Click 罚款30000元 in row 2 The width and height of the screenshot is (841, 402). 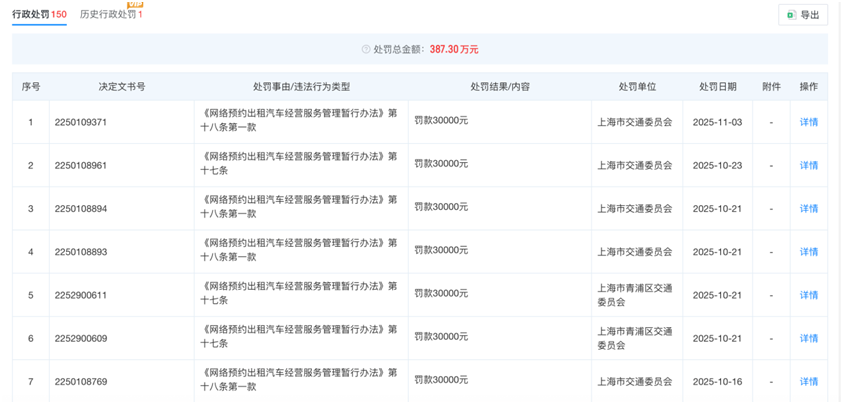pyautogui.click(x=441, y=164)
